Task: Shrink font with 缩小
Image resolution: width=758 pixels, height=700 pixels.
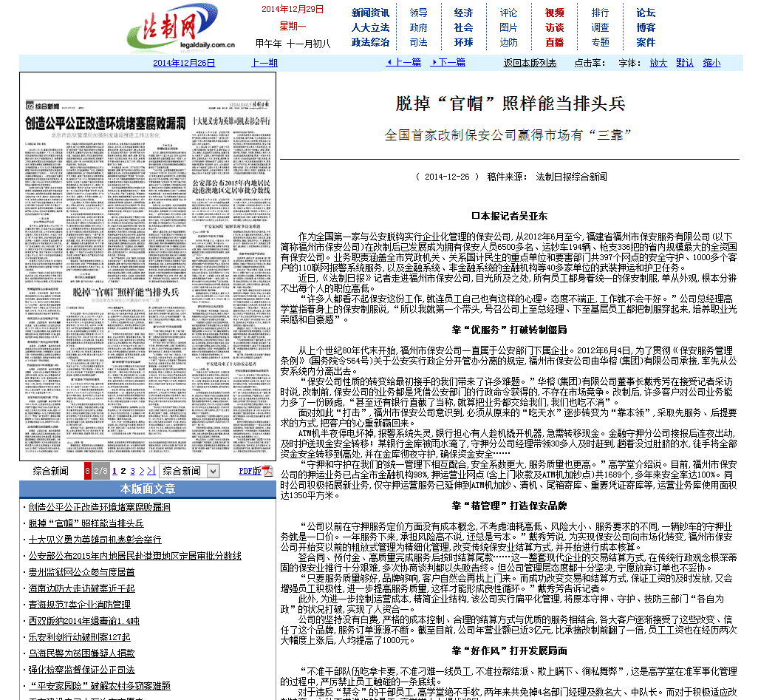Action: (711, 63)
